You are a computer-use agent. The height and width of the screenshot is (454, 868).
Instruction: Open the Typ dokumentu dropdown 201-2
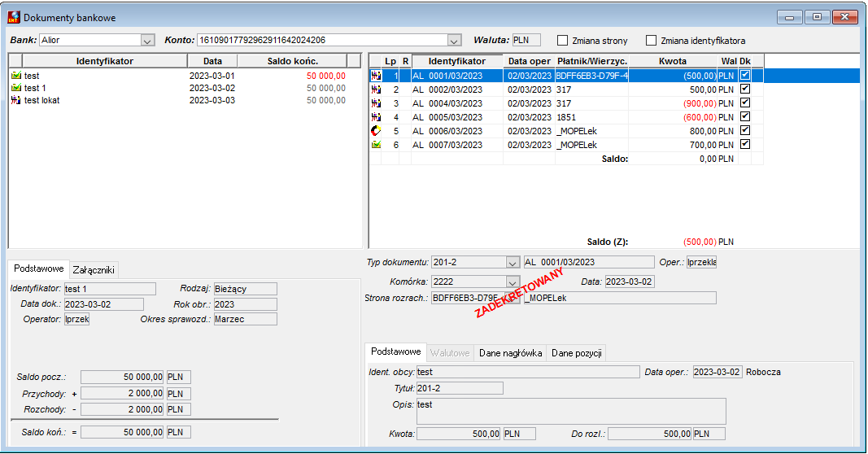point(513,263)
